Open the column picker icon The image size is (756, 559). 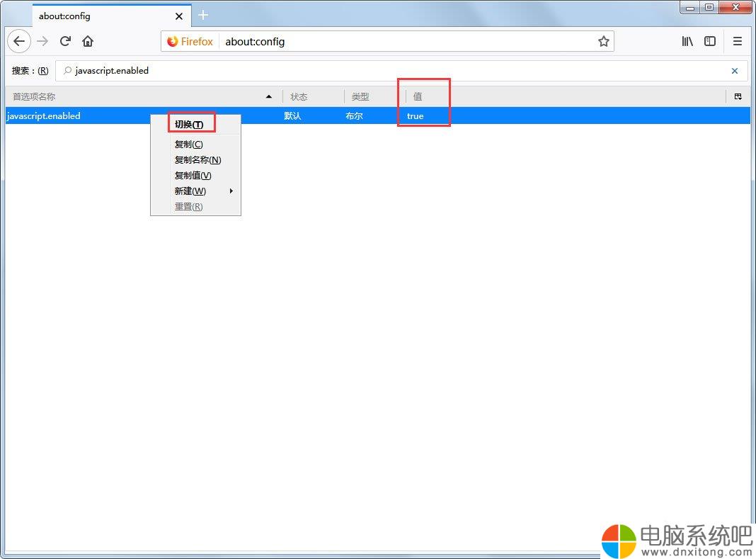click(738, 96)
